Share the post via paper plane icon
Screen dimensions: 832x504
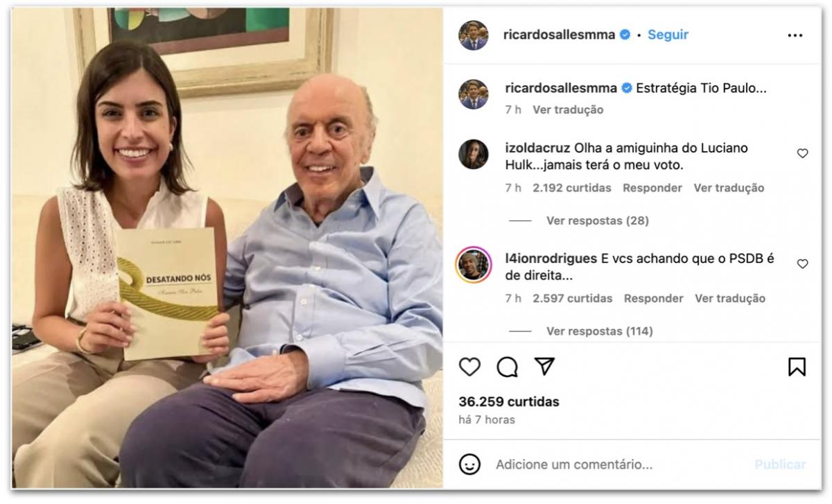pos(544,366)
